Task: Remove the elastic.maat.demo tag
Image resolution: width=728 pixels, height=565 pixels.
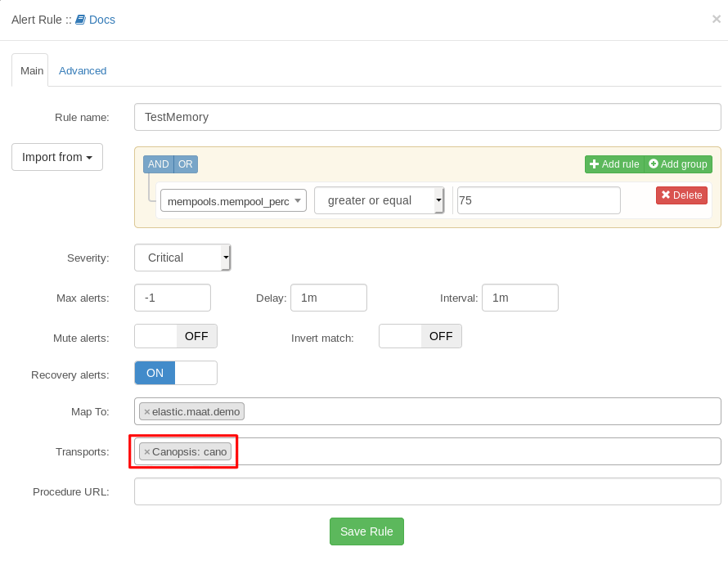Action: click(147, 412)
